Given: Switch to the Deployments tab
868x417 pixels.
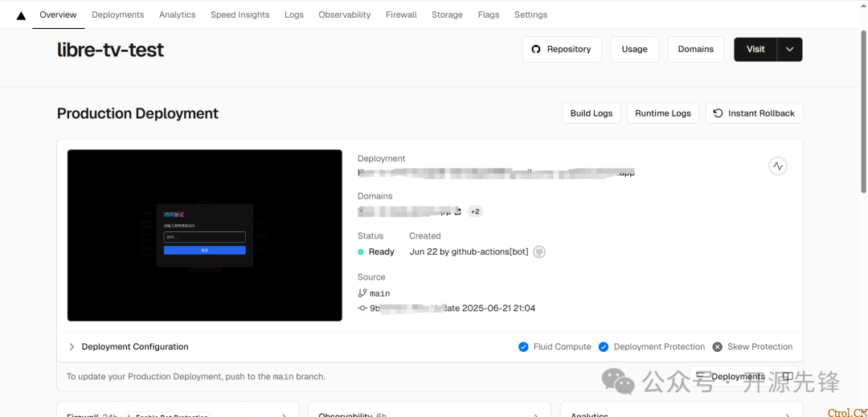Looking at the screenshot, I should (118, 15).
